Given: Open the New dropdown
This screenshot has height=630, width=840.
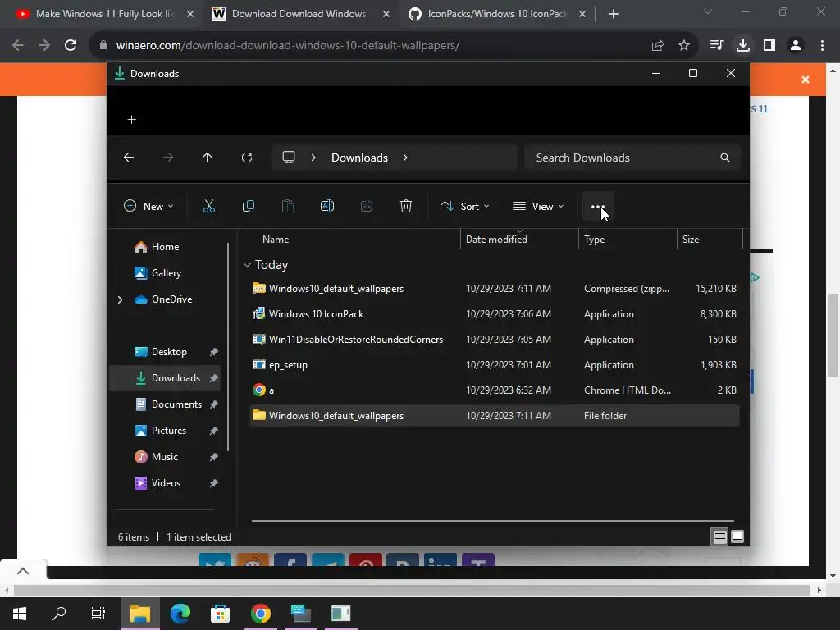Looking at the screenshot, I should tap(149, 206).
